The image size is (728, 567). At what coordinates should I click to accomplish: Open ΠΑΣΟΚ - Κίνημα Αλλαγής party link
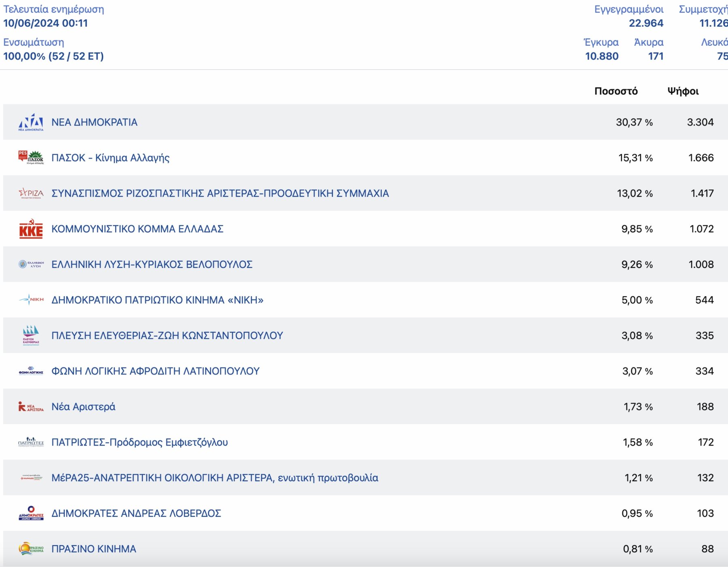[x=110, y=158]
